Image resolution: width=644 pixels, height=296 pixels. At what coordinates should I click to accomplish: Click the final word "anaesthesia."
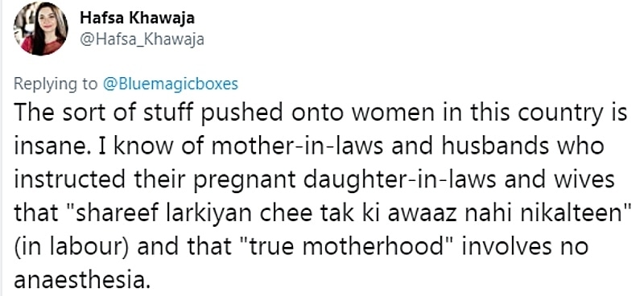click(80, 281)
